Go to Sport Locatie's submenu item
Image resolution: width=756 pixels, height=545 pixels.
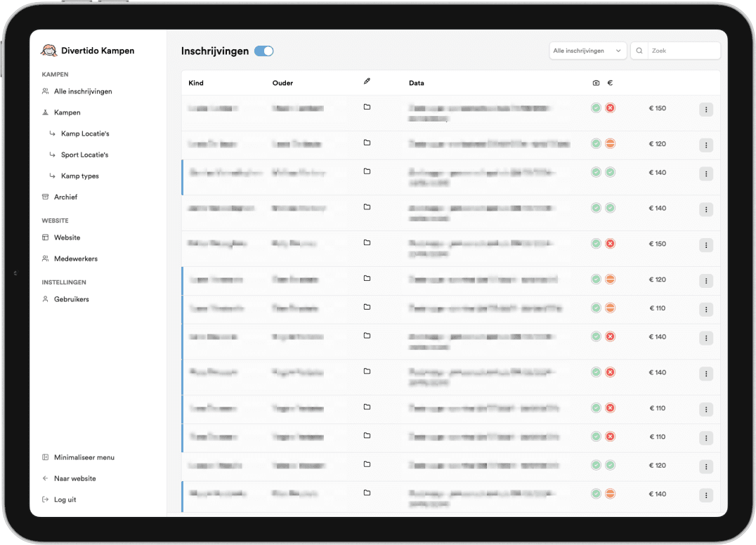(x=84, y=155)
